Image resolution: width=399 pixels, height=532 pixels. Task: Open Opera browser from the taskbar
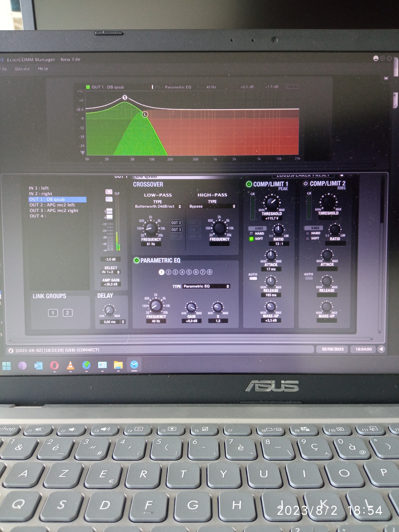point(54,366)
